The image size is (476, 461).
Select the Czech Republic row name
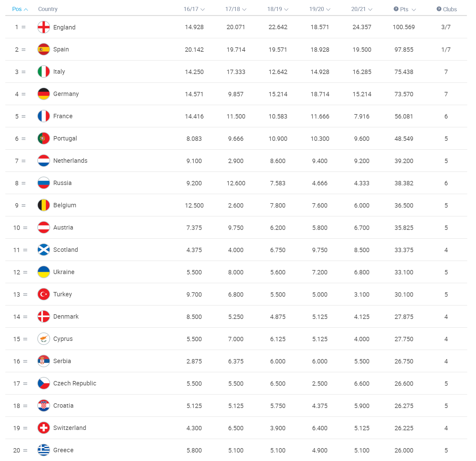pyautogui.click(x=75, y=383)
